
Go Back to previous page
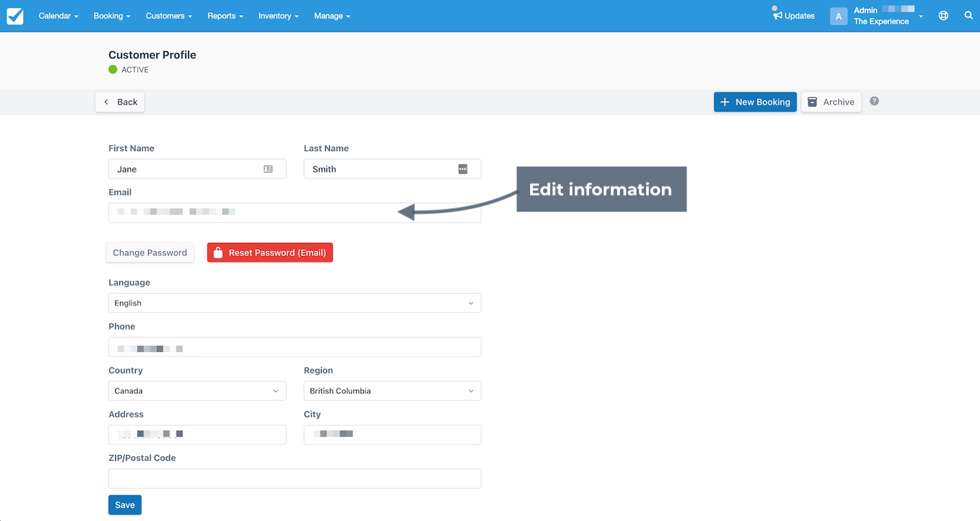[120, 102]
